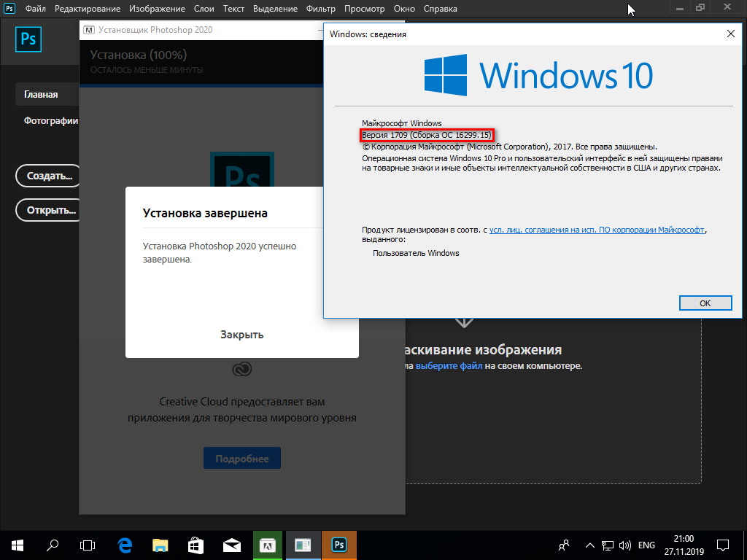This screenshot has width=747, height=560.
Task: Click the text Пользователь Windows
Action: (416, 253)
